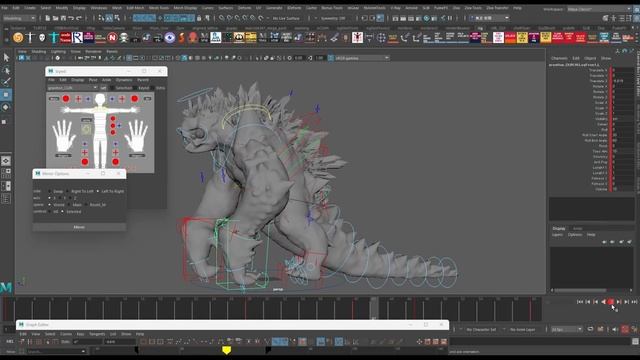Screen dimensions: 640x360
Task: Click the purple eye shelf icon
Action: (x=170, y=38)
